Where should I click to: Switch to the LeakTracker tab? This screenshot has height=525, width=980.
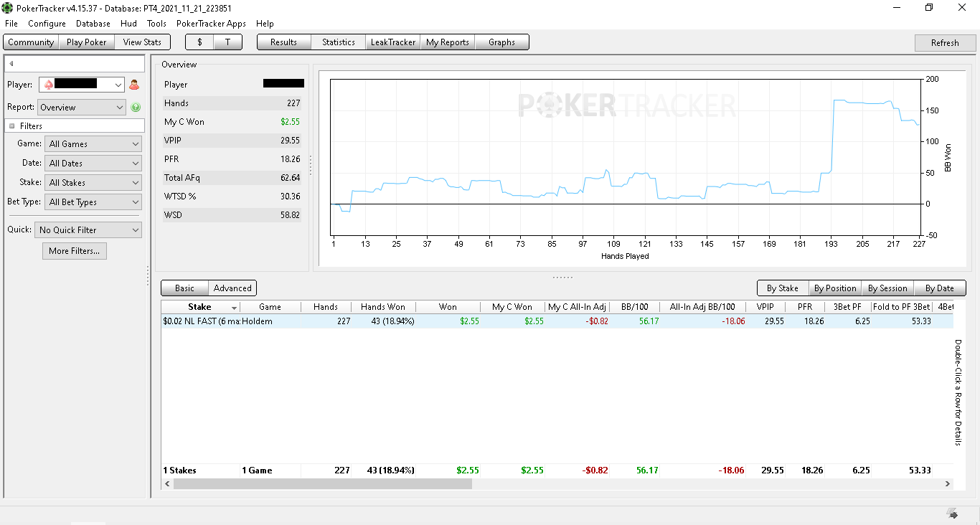tap(392, 42)
